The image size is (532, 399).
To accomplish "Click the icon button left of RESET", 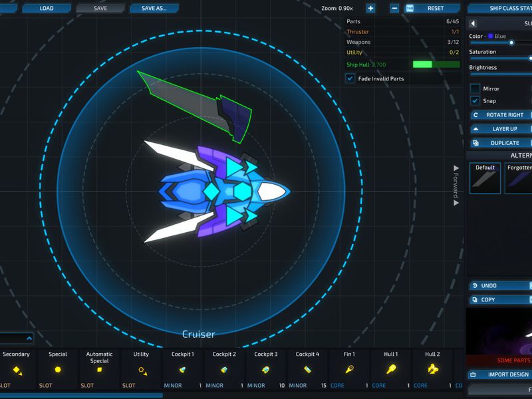I will [410, 8].
